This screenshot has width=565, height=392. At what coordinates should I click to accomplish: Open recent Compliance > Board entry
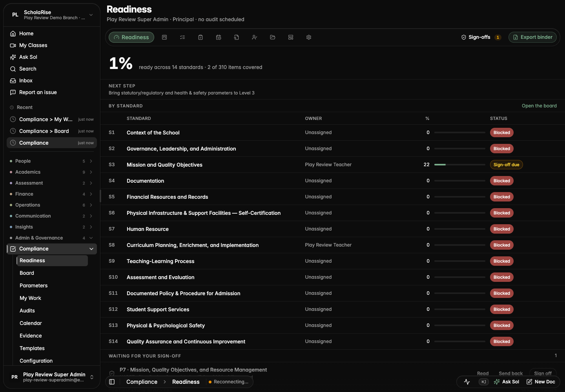[x=52, y=131]
